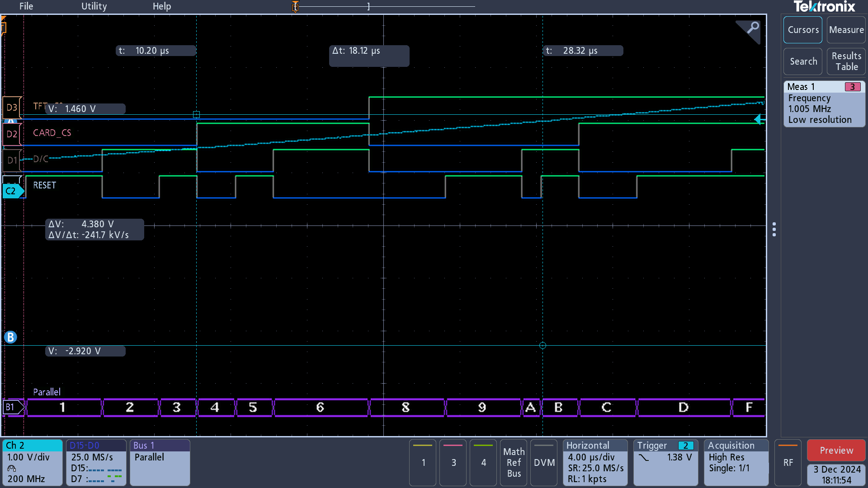Select the cursor B time readout 28.32 µs

pyautogui.click(x=583, y=51)
